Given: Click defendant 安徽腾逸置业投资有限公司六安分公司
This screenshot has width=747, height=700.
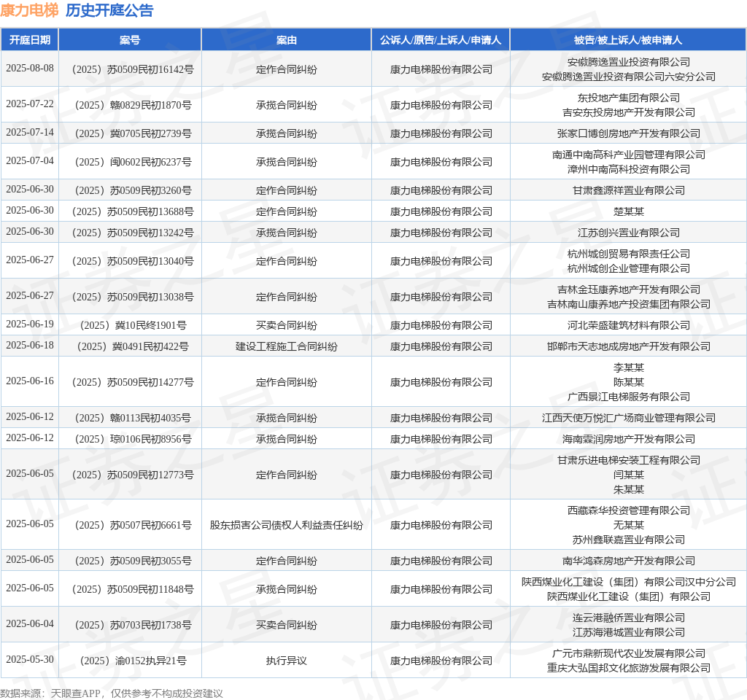Looking at the screenshot, I should (x=628, y=77).
